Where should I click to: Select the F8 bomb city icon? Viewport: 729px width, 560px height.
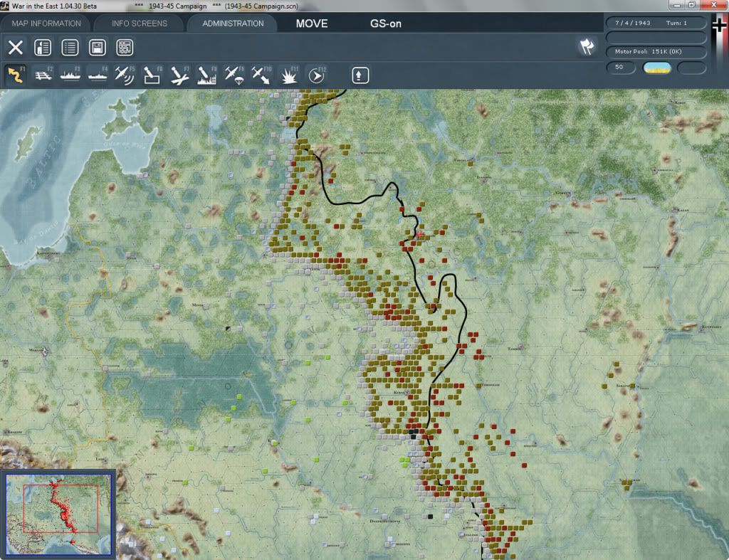coord(207,75)
